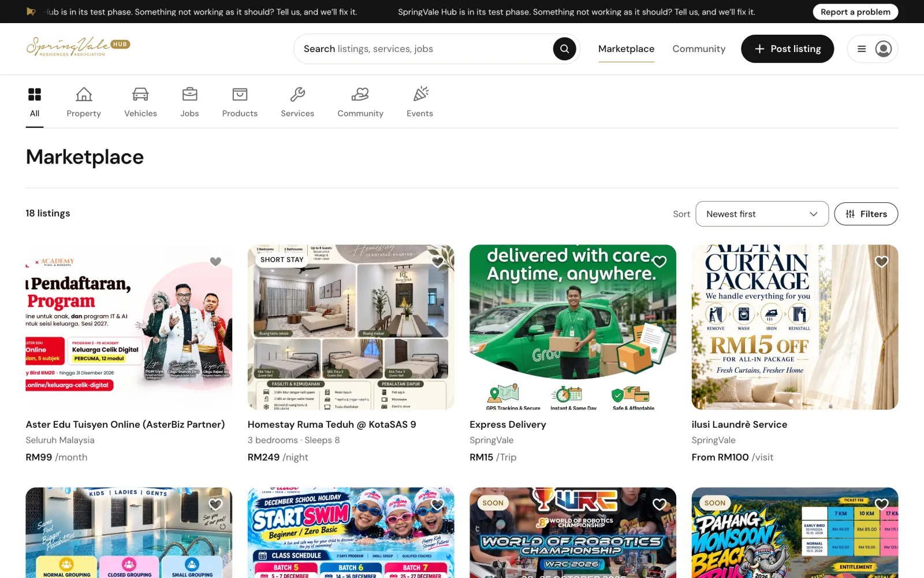Favorite the World of Robotics Championship heart
This screenshot has height=578, width=924.
click(x=660, y=504)
